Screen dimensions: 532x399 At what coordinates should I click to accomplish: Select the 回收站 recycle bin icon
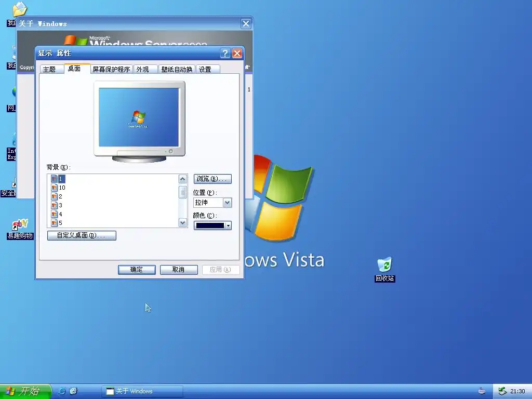click(x=385, y=270)
